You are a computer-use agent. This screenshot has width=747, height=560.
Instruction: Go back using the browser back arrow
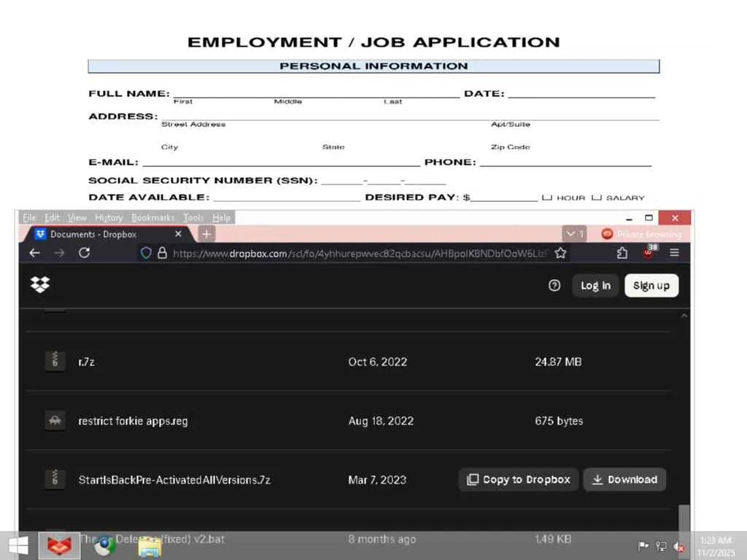35,253
